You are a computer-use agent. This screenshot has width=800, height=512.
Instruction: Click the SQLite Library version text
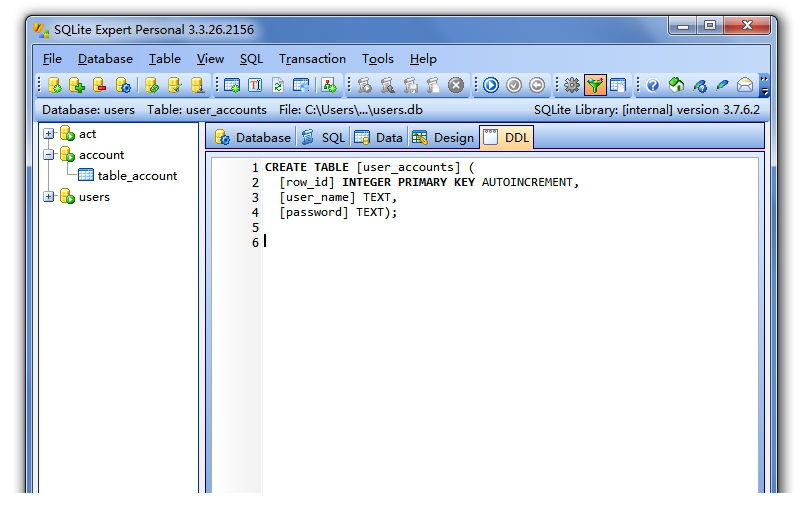pos(646,110)
